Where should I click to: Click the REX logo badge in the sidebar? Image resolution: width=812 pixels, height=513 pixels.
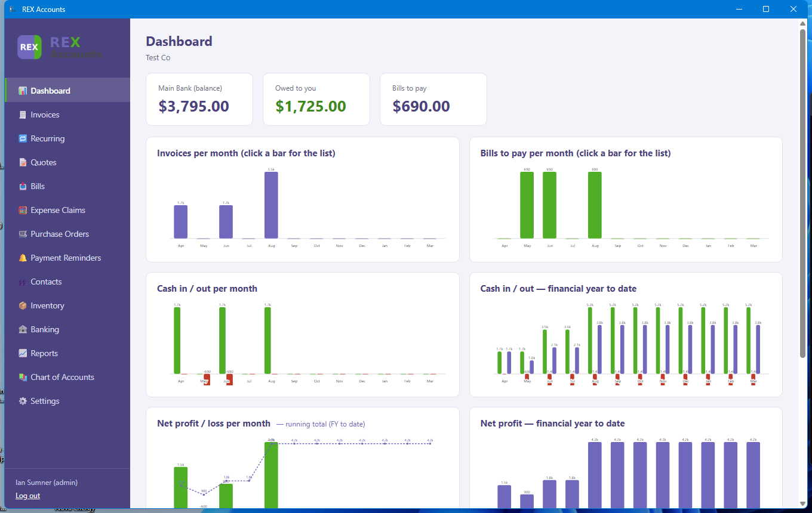coord(29,47)
